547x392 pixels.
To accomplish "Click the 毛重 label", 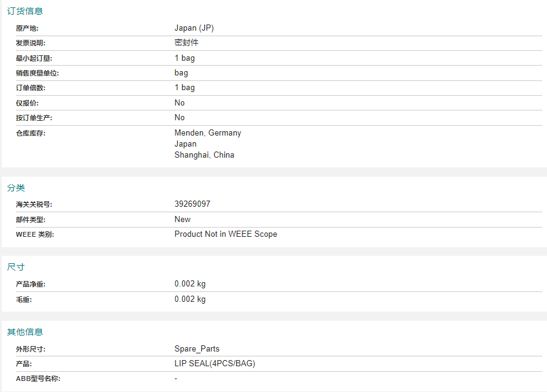I will 24,299.
